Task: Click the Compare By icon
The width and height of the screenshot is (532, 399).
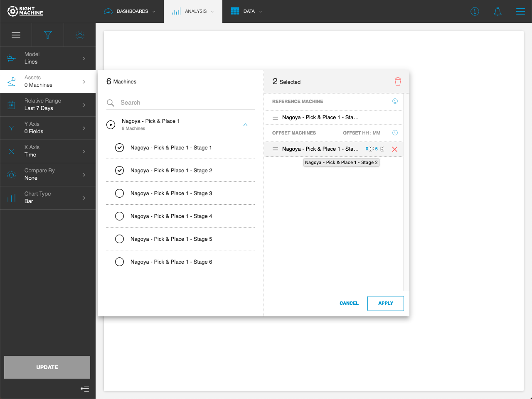Action: 12,174
